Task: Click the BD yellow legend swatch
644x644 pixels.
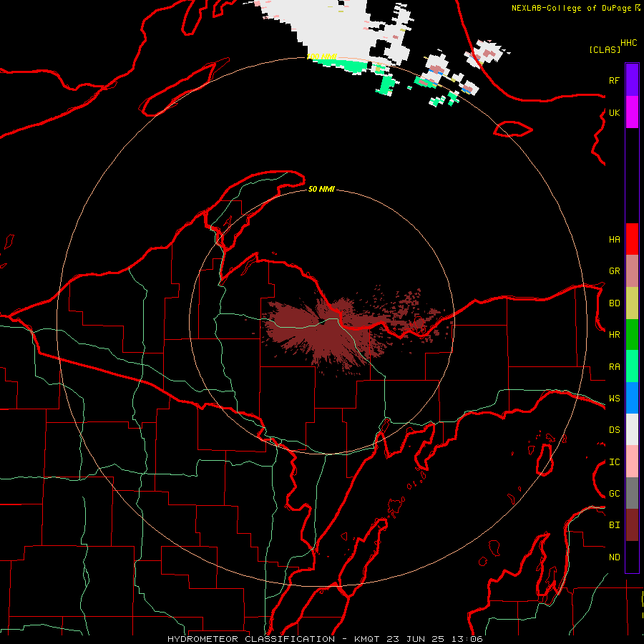Action: [632, 303]
